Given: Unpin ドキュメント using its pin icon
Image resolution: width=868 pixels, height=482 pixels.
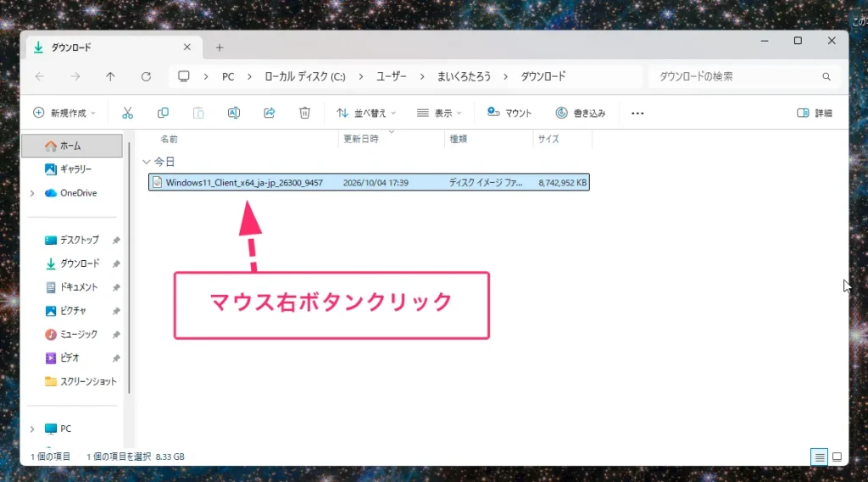Looking at the screenshot, I should tap(116, 287).
